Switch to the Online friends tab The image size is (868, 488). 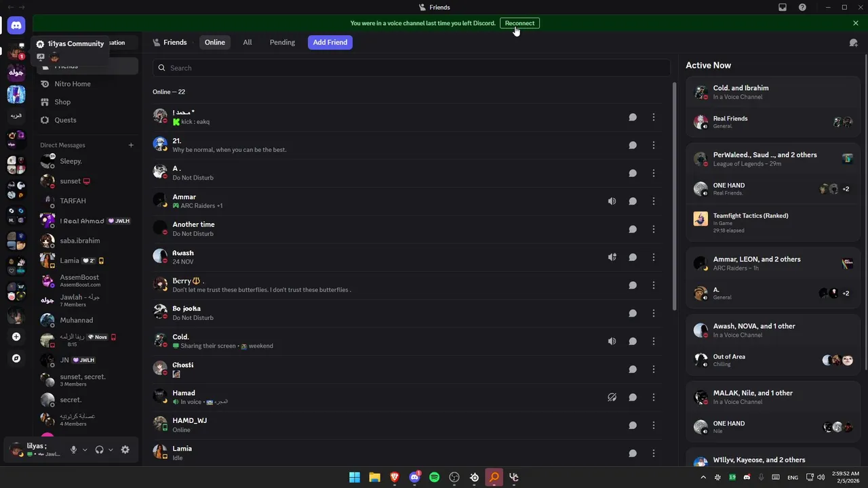click(215, 42)
